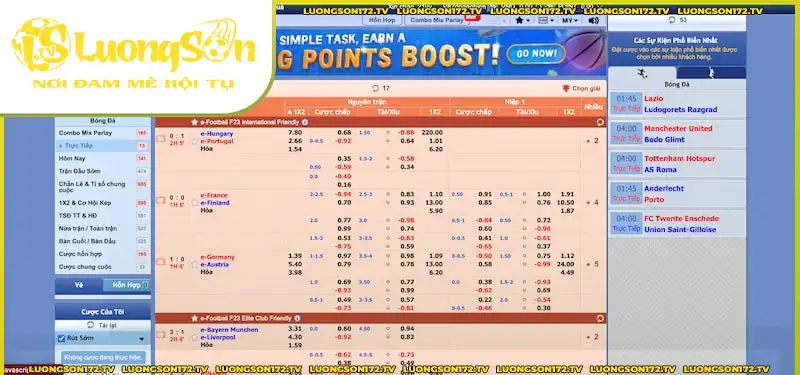
Task: Refresh the Elite Club Friendly league section
Action: click(599, 318)
